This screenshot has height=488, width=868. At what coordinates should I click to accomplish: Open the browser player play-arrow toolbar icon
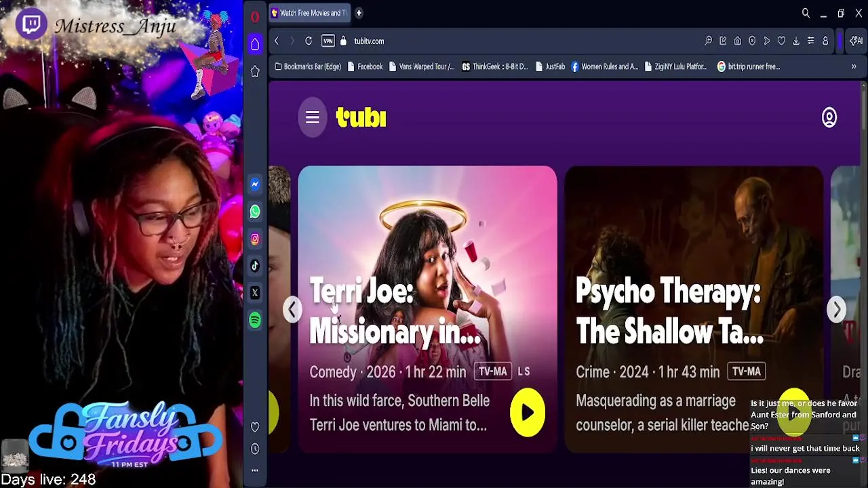(767, 41)
